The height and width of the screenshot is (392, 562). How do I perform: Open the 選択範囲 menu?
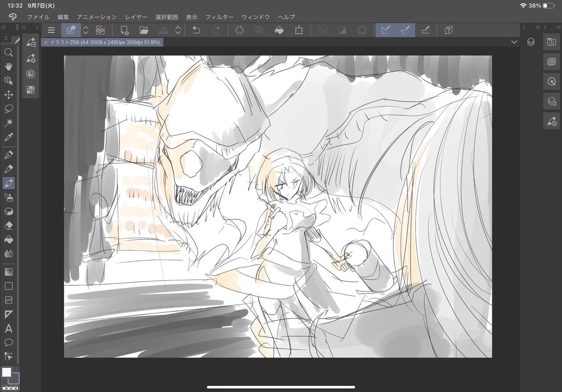click(167, 17)
